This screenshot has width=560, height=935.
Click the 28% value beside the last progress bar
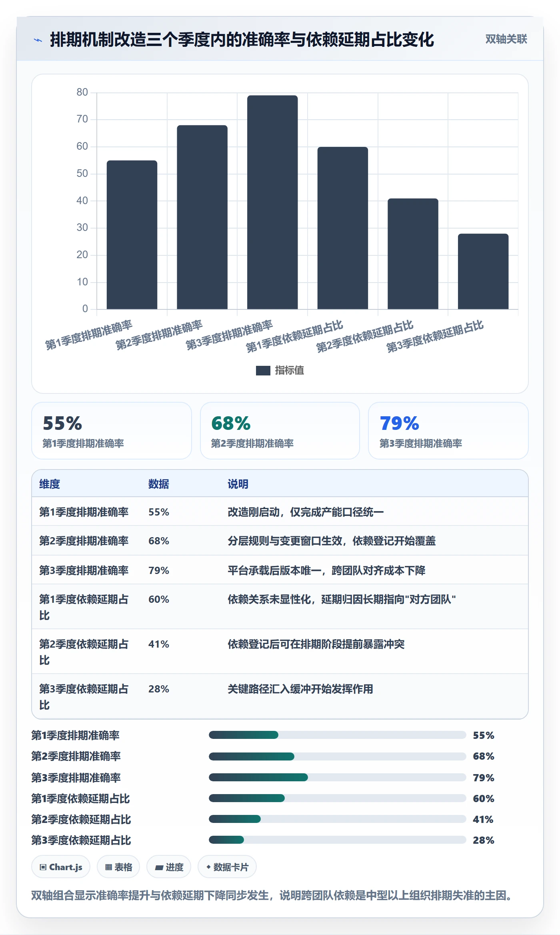tap(483, 840)
